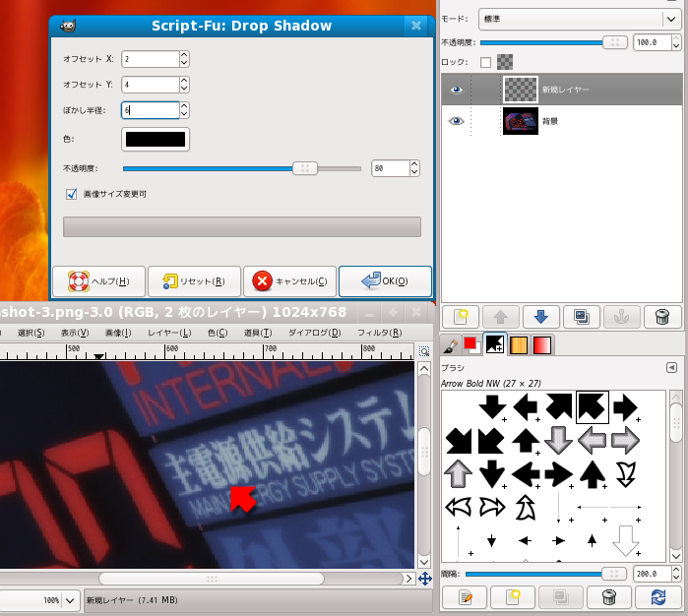Delete the layer with the Layers panel trash icon
This screenshot has width=688, height=616.
(x=662, y=317)
